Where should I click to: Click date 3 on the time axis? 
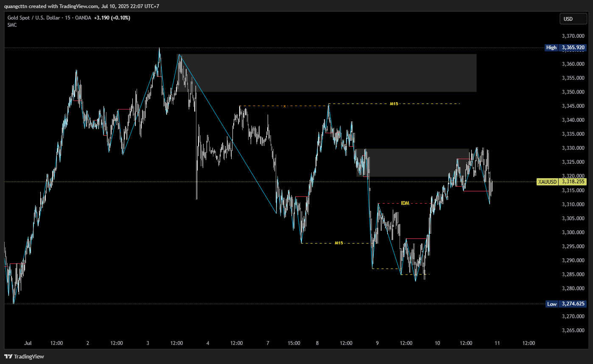148,343
